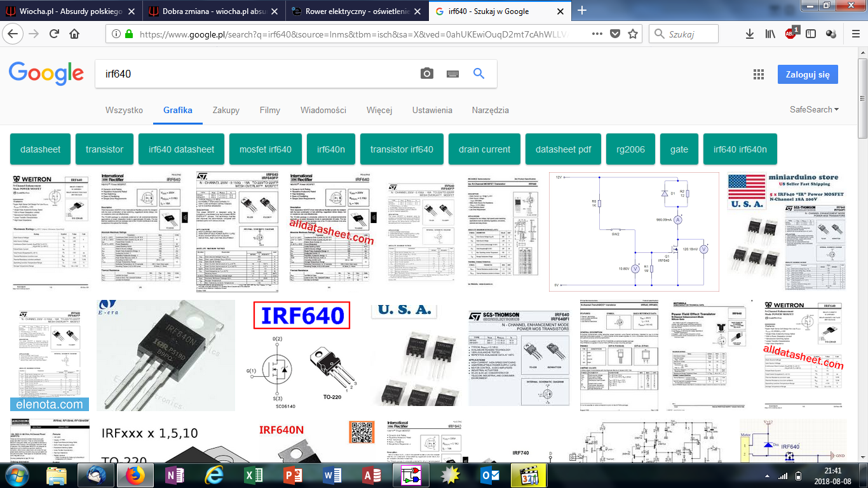This screenshot has width=868, height=488.
Task: Open the IRF640N transistor photo thumbnail
Action: pyautogui.click(x=166, y=356)
